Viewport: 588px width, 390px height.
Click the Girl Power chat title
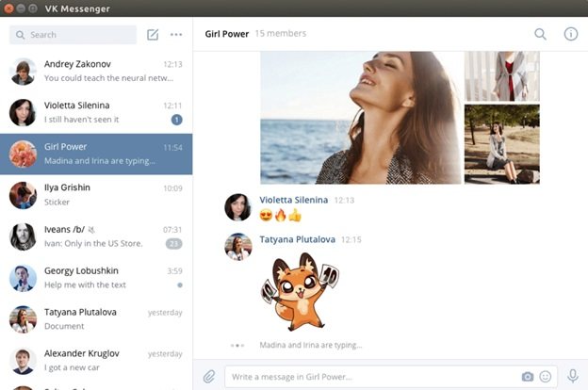227,34
